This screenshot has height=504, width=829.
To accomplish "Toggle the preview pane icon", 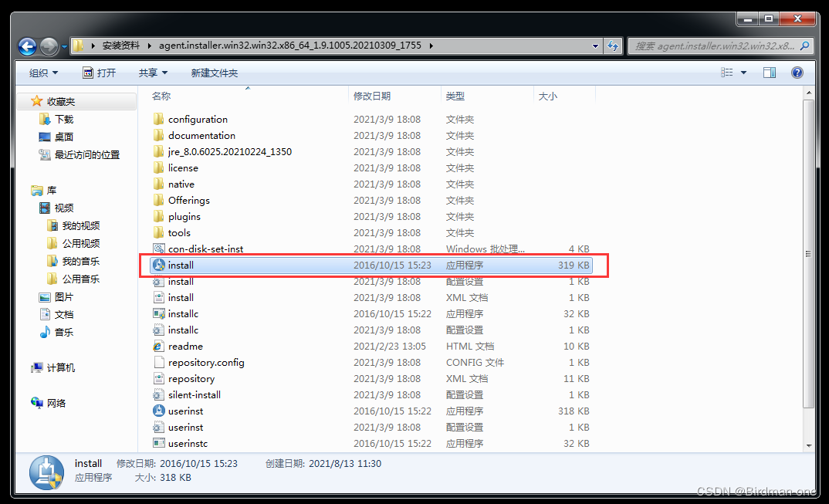I will pos(770,73).
